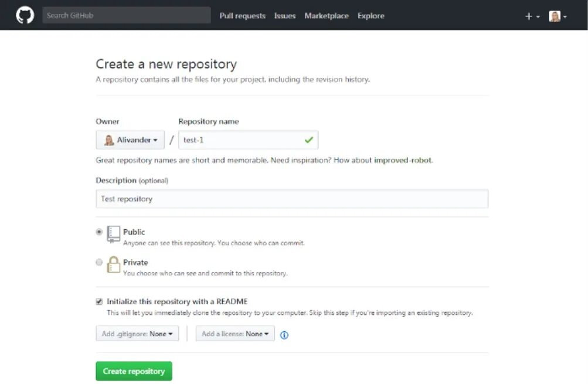
Task: Click the Description field containing Test repository
Action: click(292, 199)
